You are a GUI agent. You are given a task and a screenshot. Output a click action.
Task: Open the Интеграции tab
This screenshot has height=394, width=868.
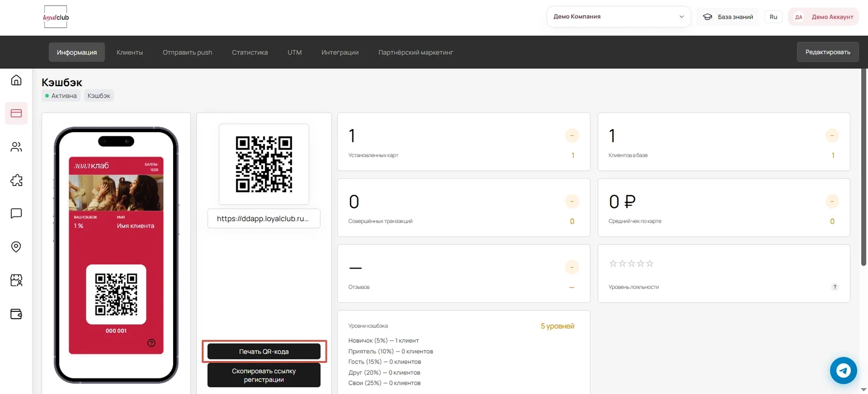pos(340,52)
